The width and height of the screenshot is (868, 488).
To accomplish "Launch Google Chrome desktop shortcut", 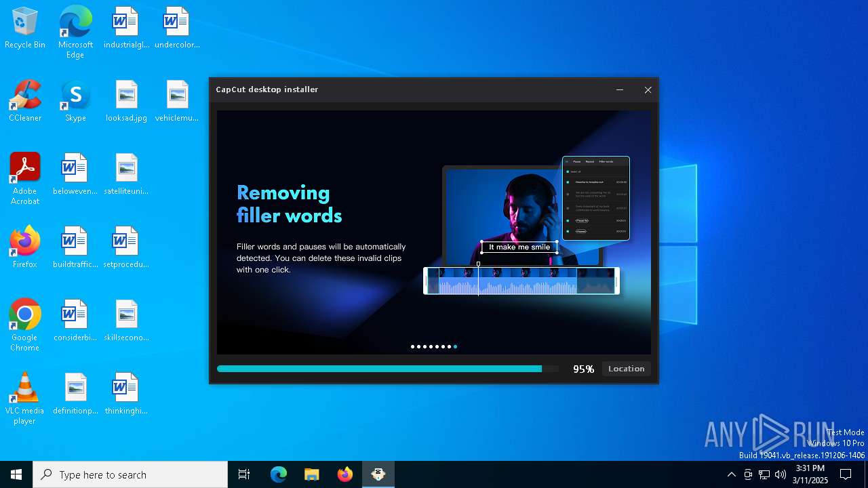I will pyautogui.click(x=25, y=325).
